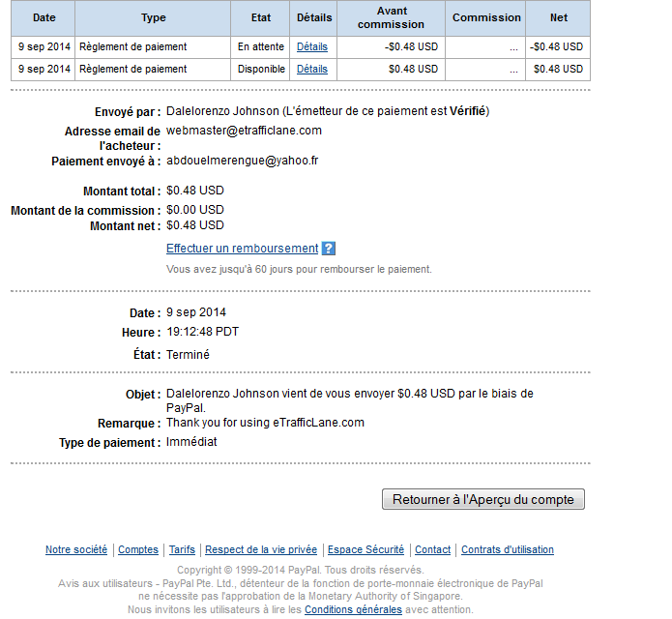
Task: Click the Net column header
Action: click(x=559, y=18)
